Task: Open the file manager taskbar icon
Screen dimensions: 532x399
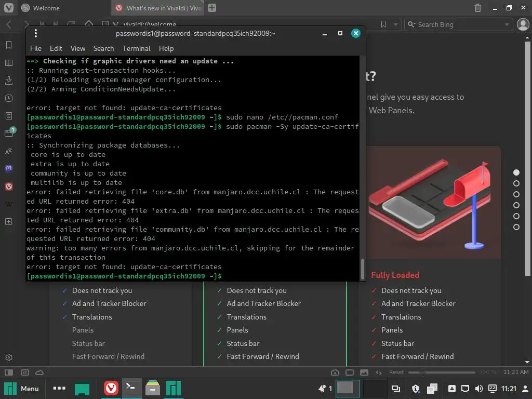Action: pyautogui.click(x=152, y=389)
